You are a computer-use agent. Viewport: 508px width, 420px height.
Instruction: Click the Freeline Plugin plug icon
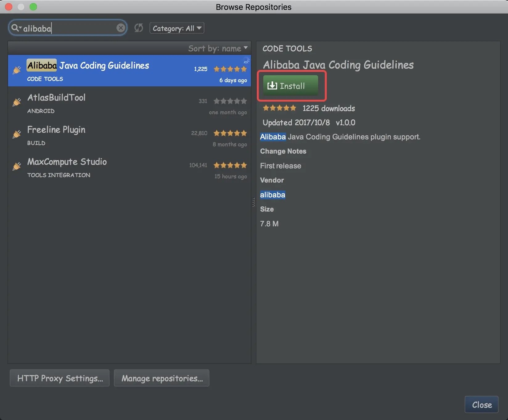tap(17, 134)
